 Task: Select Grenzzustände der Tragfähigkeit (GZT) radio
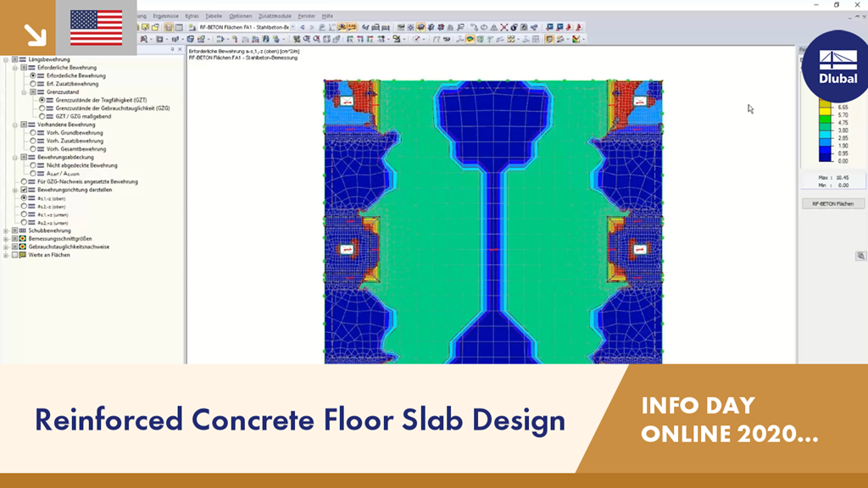coord(42,100)
